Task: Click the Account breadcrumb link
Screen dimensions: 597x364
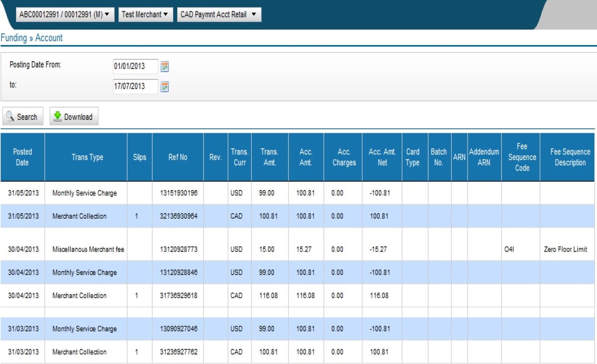Action: (49, 38)
